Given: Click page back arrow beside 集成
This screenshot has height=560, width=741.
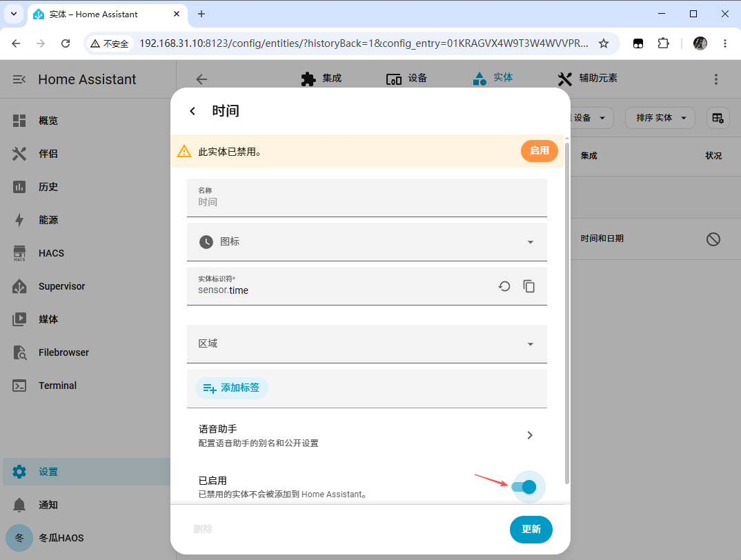Looking at the screenshot, I should (x=201, y=79).
